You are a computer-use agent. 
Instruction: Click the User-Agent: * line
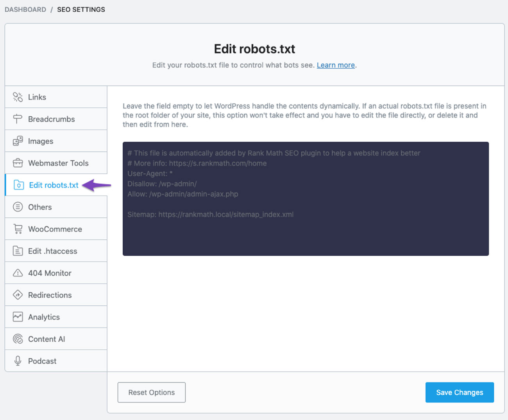coord(150,173)
